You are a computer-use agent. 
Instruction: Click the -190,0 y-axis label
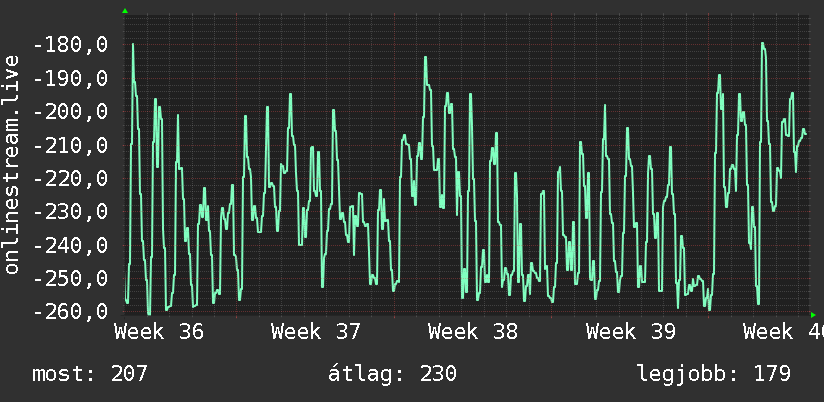[x=70, y=79]
